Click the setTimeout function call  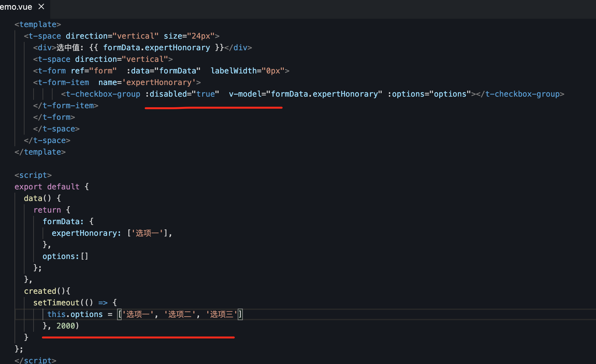(x=56, y=302)
